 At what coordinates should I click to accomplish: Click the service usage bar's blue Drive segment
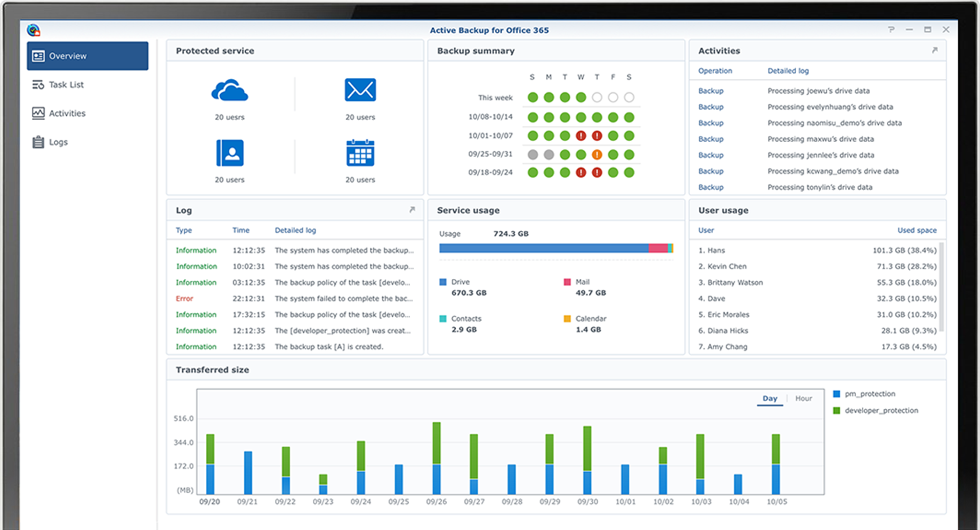pos(544,248)
